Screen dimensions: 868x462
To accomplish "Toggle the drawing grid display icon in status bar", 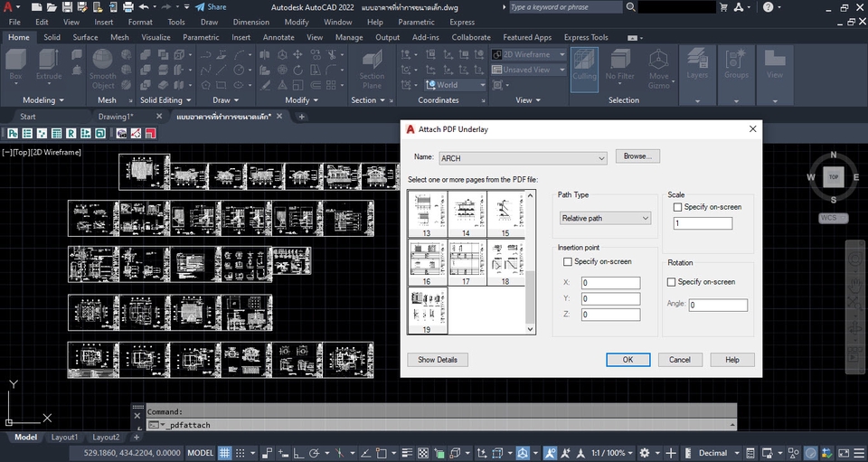I will [225, 453].
